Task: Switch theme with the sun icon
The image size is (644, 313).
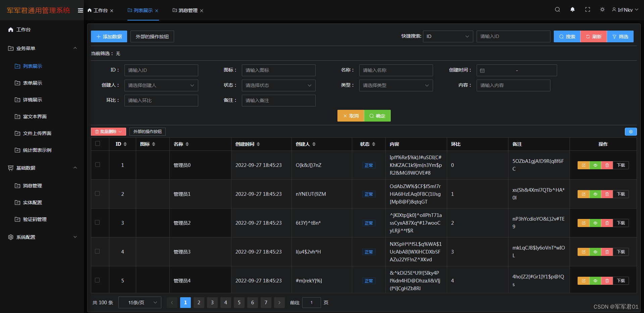Action: pos(602,10)
